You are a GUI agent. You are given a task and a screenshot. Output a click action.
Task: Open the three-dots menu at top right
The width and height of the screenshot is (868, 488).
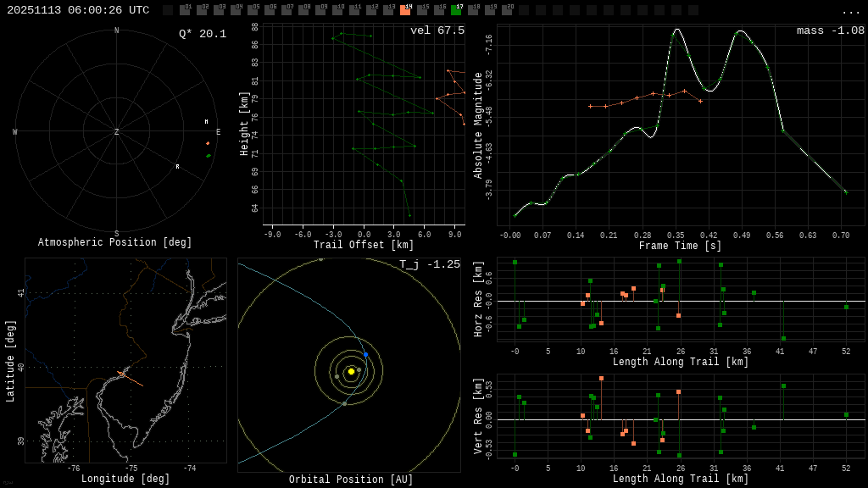coord(850,11)
